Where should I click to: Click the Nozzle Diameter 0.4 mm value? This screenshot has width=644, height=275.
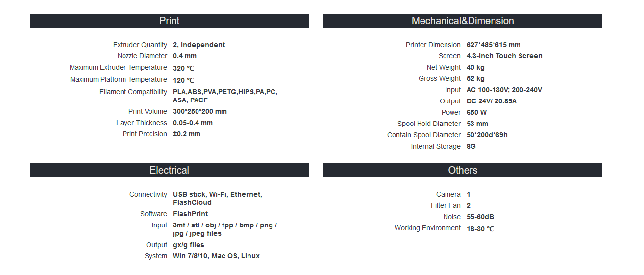pyautogui.click(x=185, y=56)
